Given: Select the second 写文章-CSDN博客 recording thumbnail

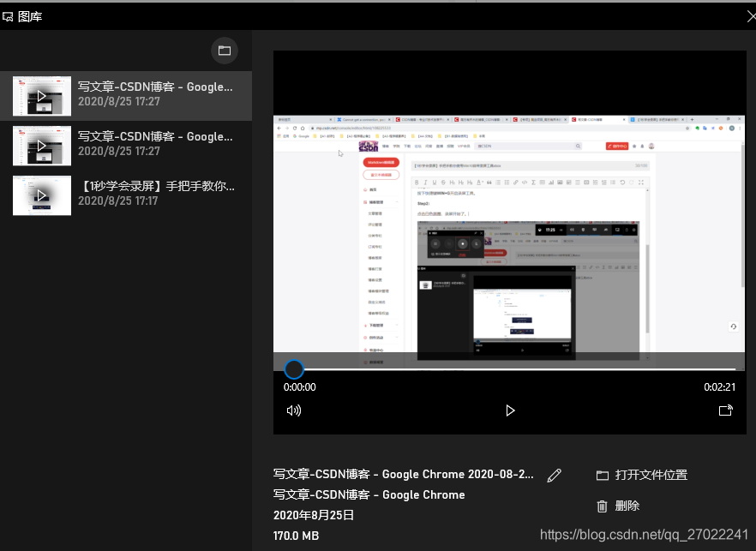Looking at the screenshot, I should coord(42,146).
